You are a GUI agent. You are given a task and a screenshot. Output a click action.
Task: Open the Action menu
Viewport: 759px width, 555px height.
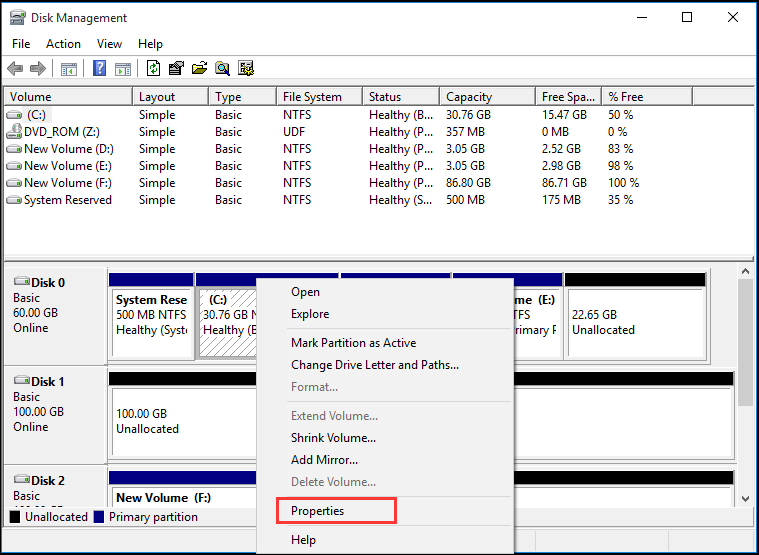[63, 44]
